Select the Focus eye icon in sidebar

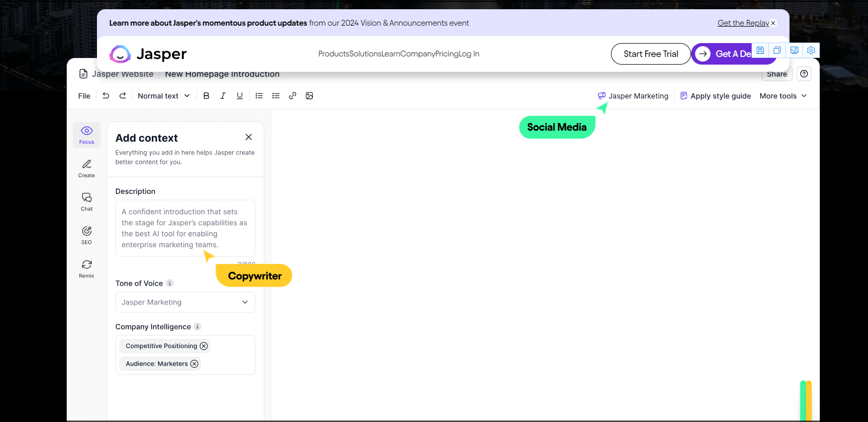click(x=87, y=135)
